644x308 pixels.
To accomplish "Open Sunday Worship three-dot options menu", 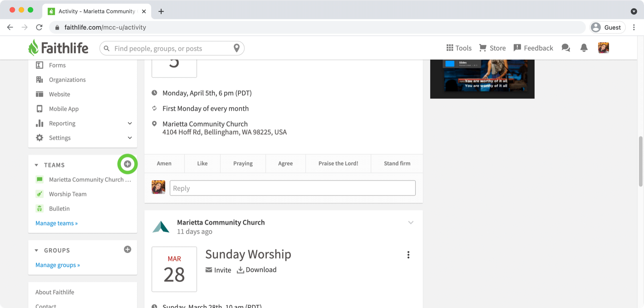I will 408,255.
